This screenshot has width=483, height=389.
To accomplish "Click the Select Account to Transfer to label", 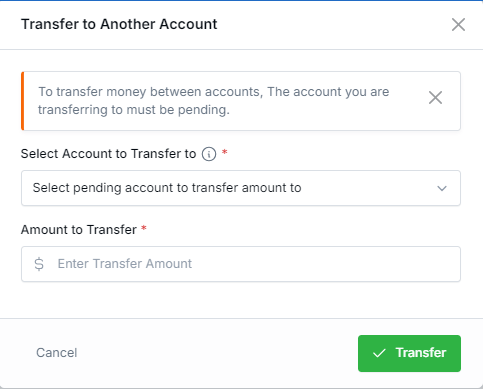I will 108,154.
